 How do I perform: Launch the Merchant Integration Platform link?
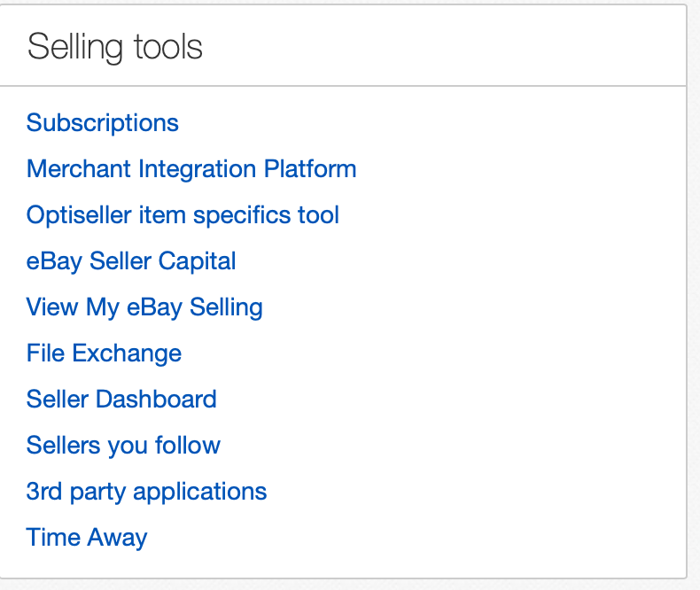pyautogui.click(x=191, y=169)
